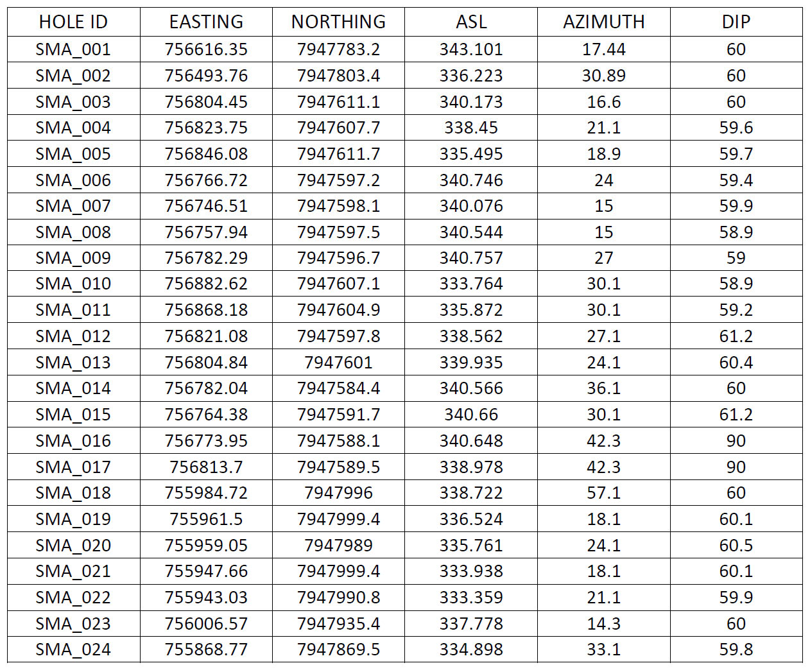Select dip value 59.4
Image resolution: width=810 pixels, height=672 pixels.
736,180
